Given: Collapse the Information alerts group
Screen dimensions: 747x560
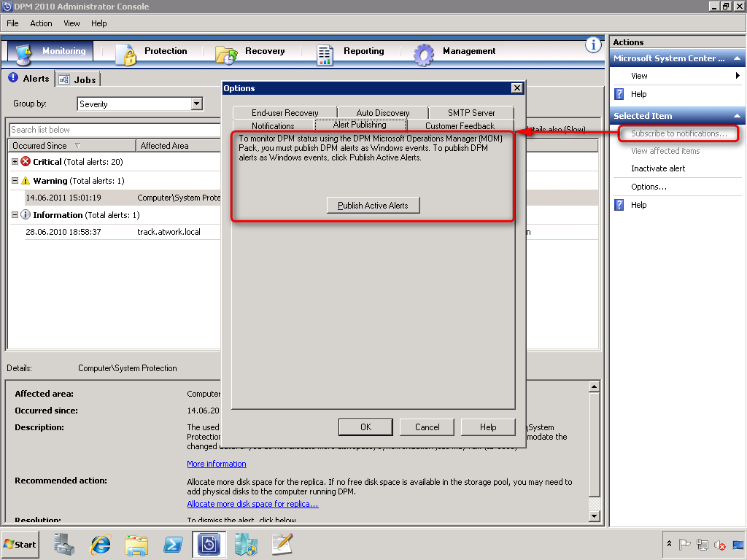Looking at the screenshot, I should point(15,215).
